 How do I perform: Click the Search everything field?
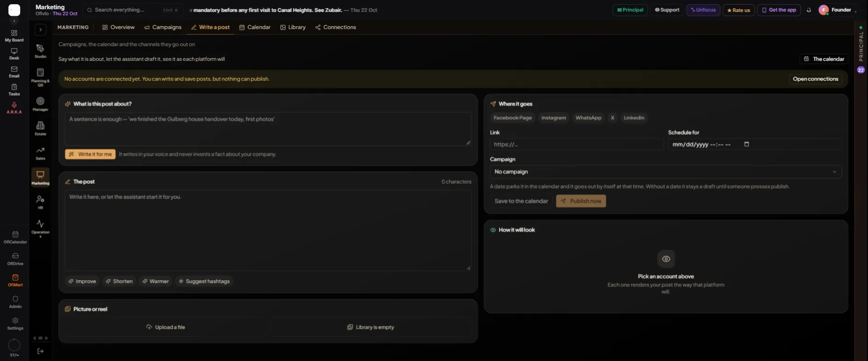pyautogui.click(x=133, y=10)
